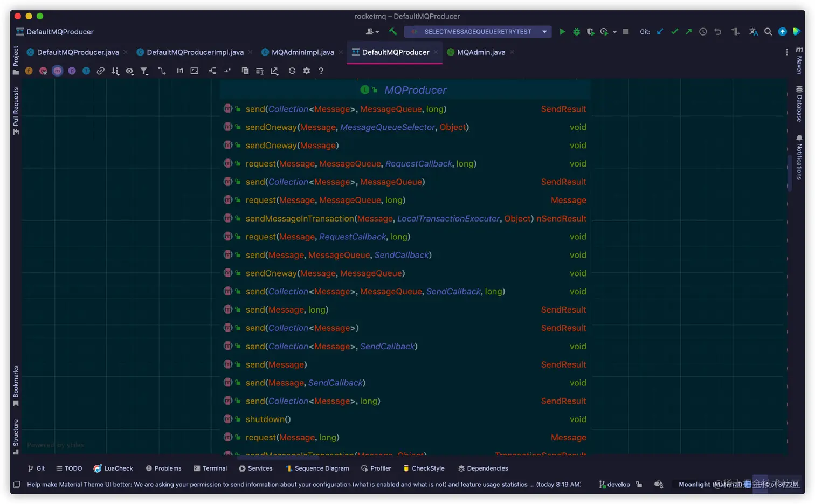This screenshot has width=815, height=504.
Task: Open the diagram sort order dropdown
Action: pos(115,71)
